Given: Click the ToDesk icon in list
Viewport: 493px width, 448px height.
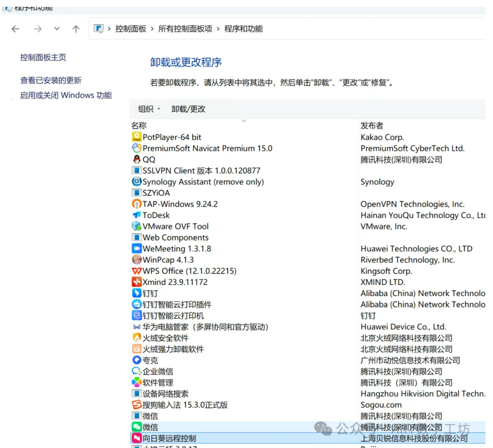Looking at the screenshot, I should pyautogui.click(x=136, y=215).
